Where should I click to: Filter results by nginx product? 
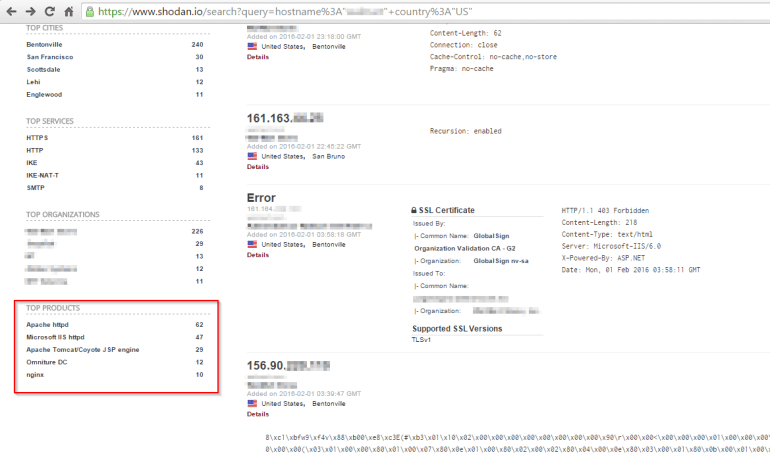[x=34, y=374]
